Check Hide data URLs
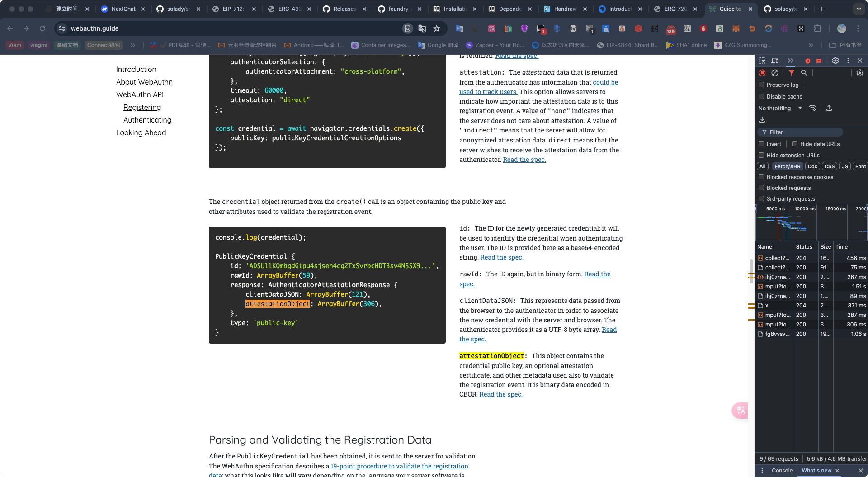 795,144
